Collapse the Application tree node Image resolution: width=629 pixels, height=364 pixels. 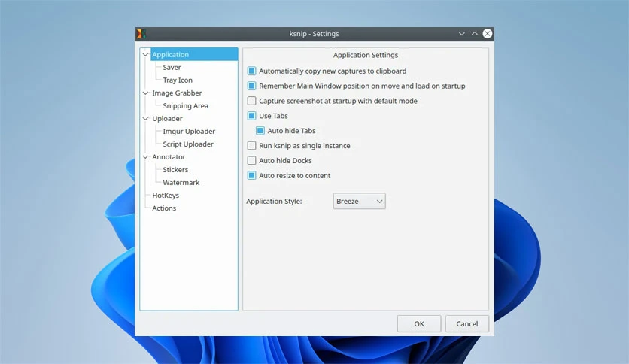(x=146, y=54)
